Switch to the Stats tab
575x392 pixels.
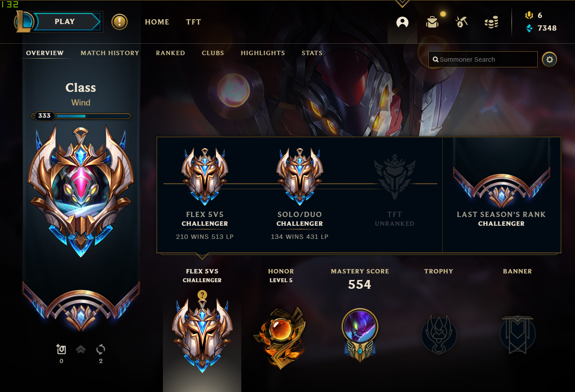(x=312, y=53)
